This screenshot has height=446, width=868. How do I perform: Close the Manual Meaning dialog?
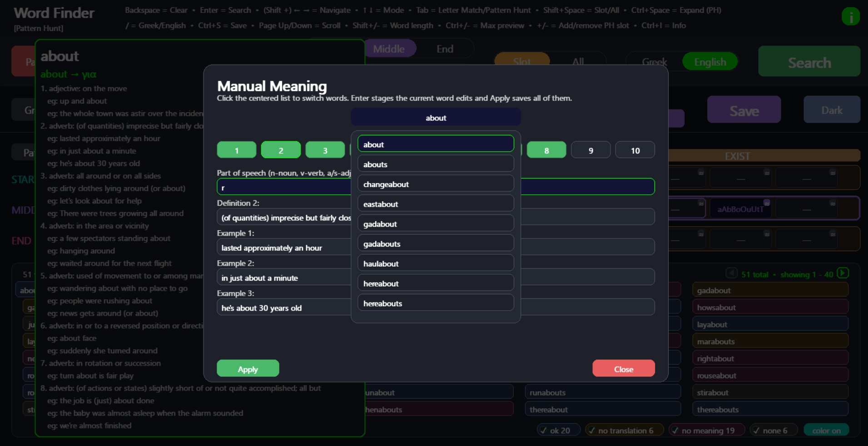(623, 368)
